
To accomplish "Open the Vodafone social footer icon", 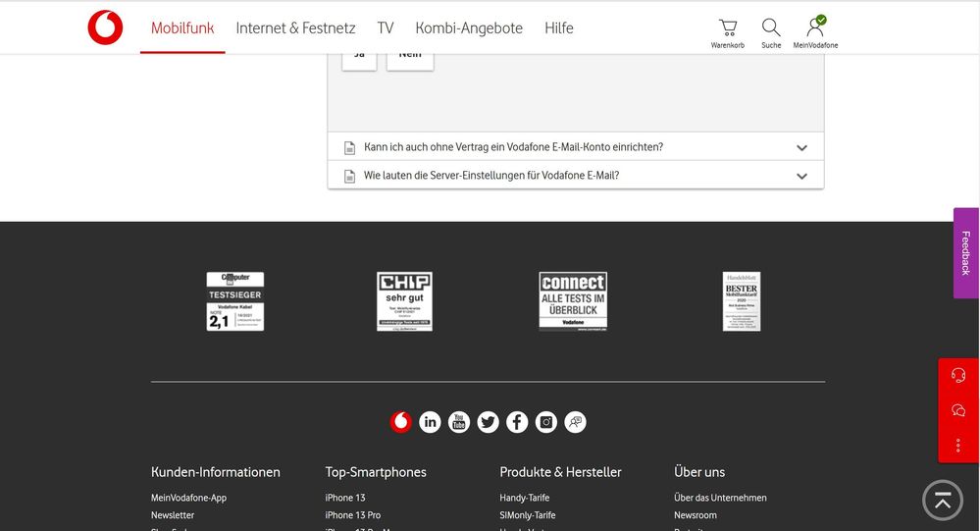I will [x=400, y=422].
